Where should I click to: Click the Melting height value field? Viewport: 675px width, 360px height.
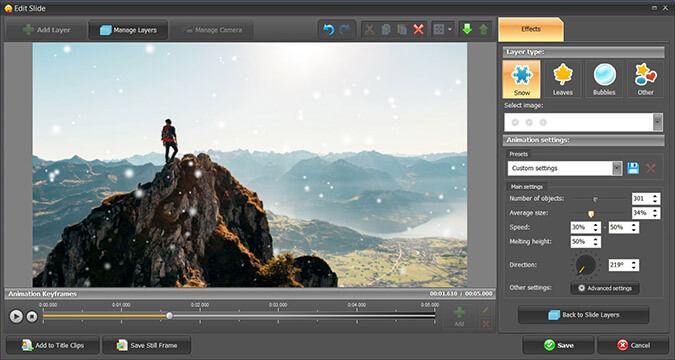[x=582, y=242]
